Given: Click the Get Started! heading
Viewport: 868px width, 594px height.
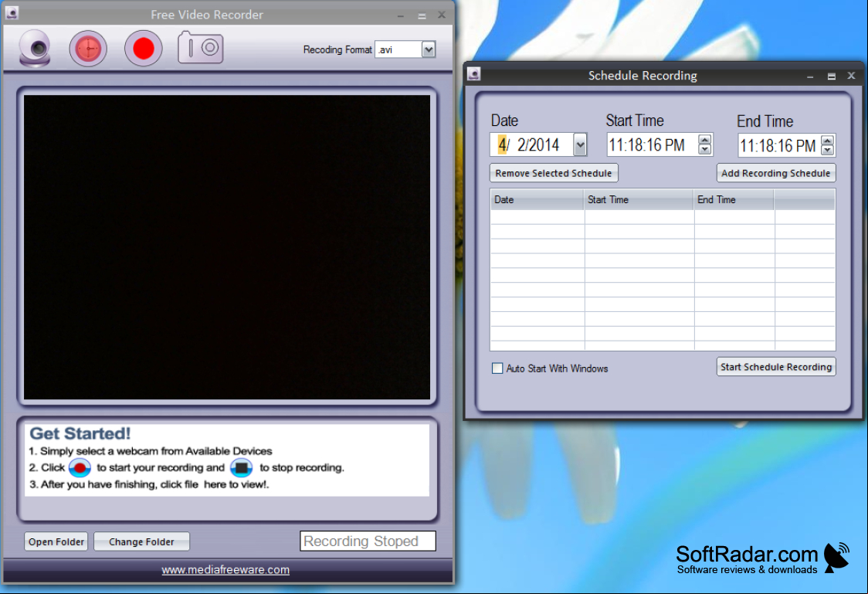Looking at the screenshot, I should coord(80,433).
